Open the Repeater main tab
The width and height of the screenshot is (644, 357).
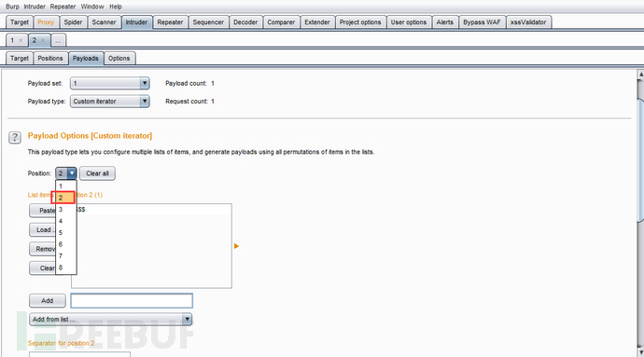pos(170,22)
